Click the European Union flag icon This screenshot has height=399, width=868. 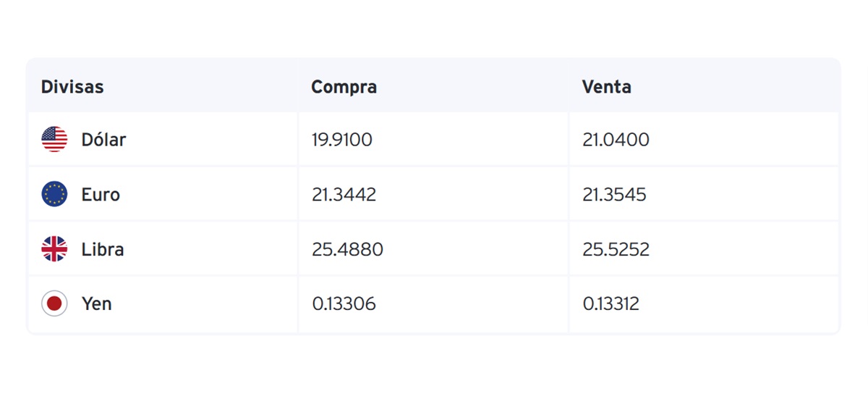54,194
